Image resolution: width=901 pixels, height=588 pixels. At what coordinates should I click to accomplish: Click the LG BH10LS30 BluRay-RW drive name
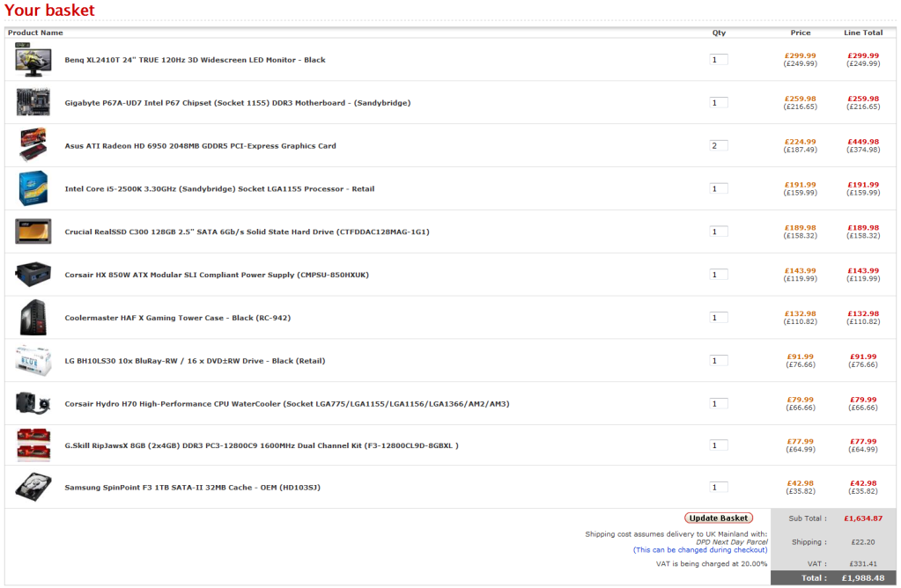(x=195, y=361)
